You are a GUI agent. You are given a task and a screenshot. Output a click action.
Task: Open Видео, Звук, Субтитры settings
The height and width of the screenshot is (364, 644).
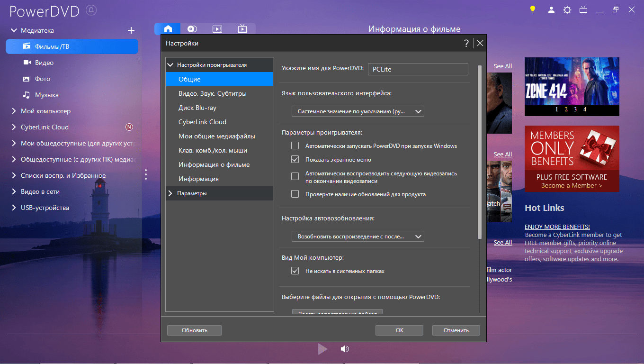[x=220, y=93]
